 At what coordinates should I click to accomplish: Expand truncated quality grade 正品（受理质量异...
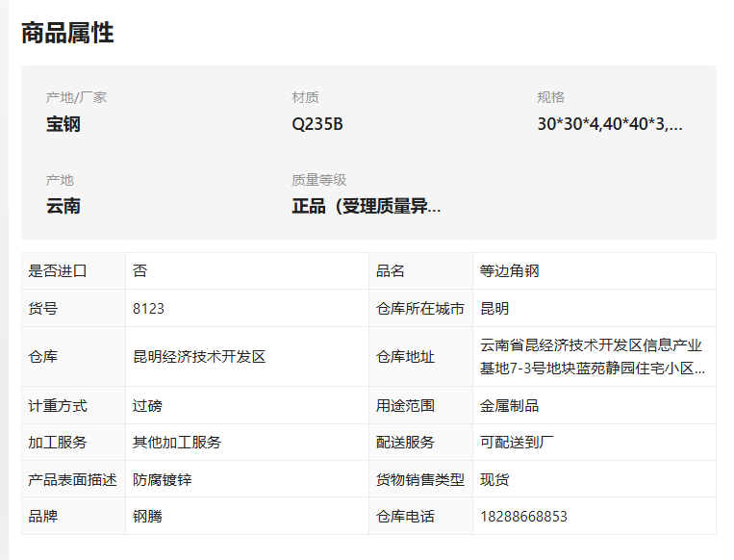(367, 206)
